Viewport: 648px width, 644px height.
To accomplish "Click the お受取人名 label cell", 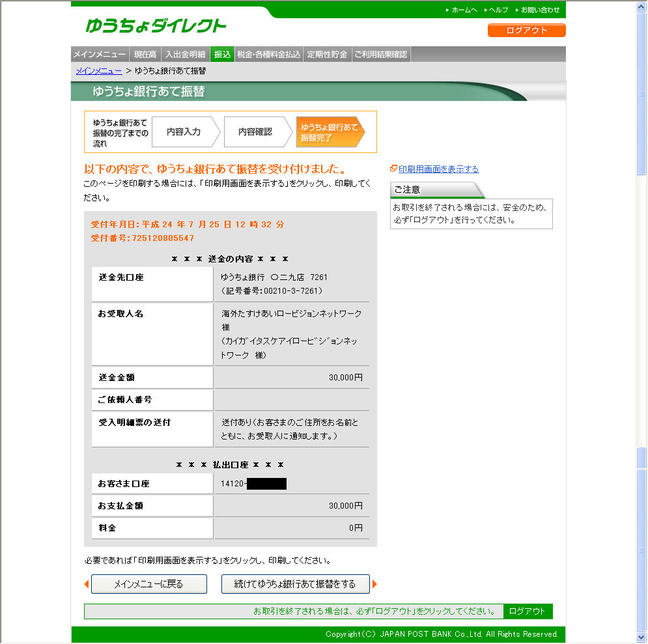I will click(152, 334).
